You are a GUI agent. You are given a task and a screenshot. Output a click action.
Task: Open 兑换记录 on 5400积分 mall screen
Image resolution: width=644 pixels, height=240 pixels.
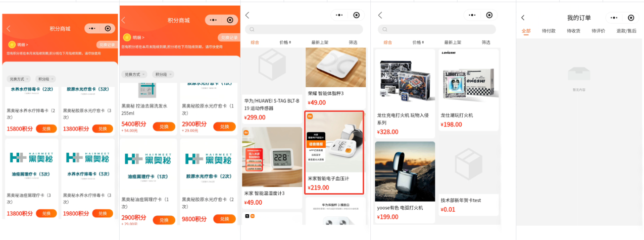click(228, 38)
